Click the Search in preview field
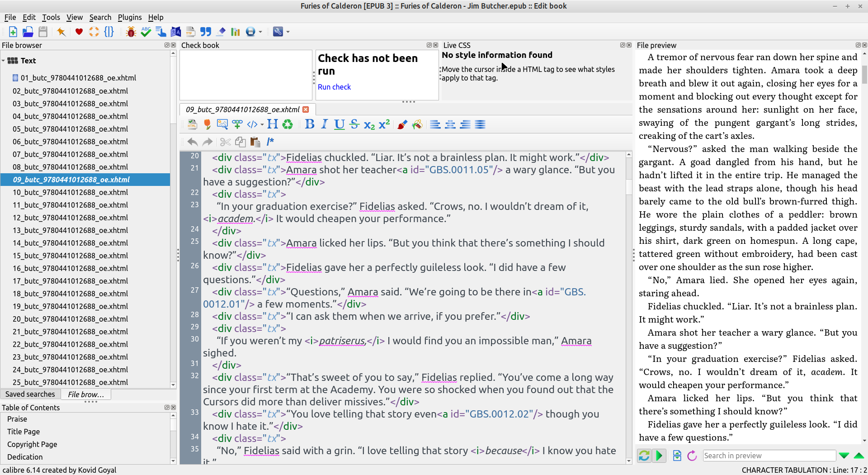 tap(769, 456)
